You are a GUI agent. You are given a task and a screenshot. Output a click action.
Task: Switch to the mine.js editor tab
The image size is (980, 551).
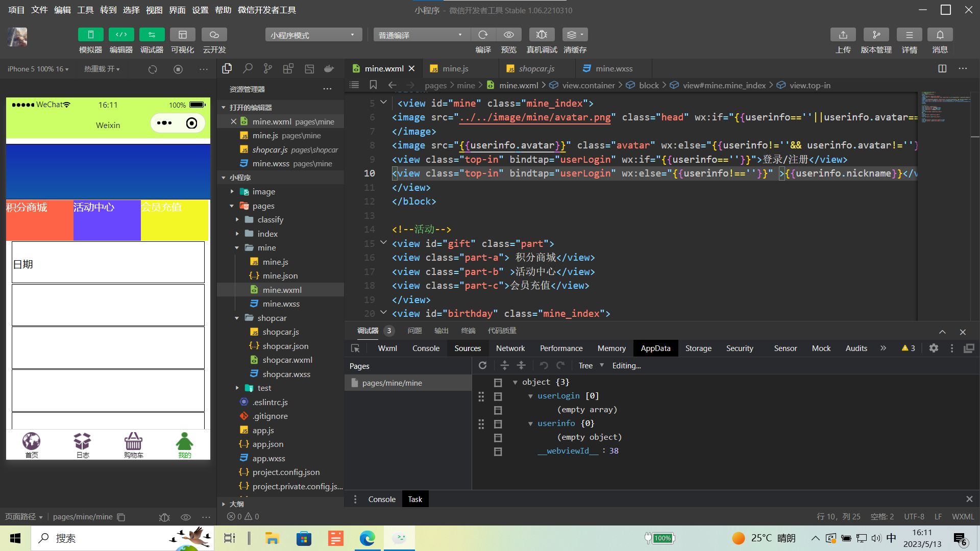455,68
